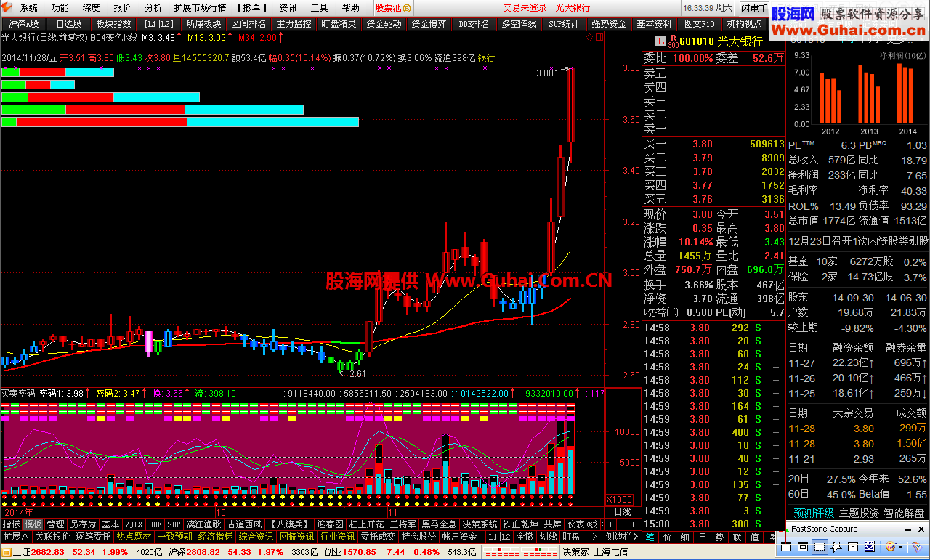
Task: Open 智能解盘 smart analysis link
Action: click(904, 514)
